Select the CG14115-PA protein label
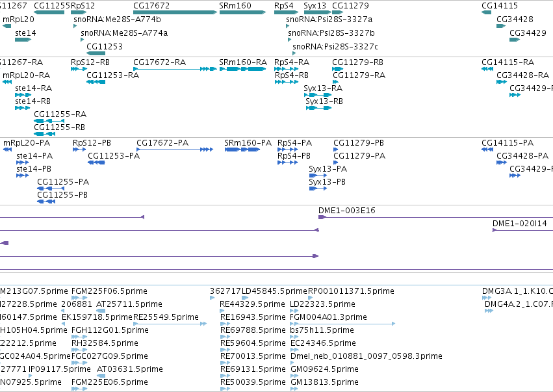This screenshot has width=553, height=392. [x=508, y=143]
